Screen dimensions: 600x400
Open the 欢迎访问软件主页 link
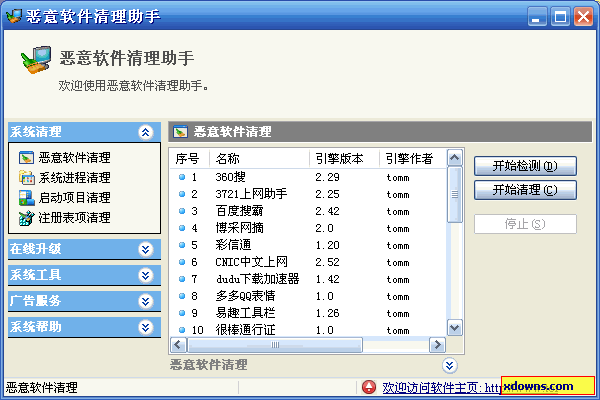coord(442,387)
